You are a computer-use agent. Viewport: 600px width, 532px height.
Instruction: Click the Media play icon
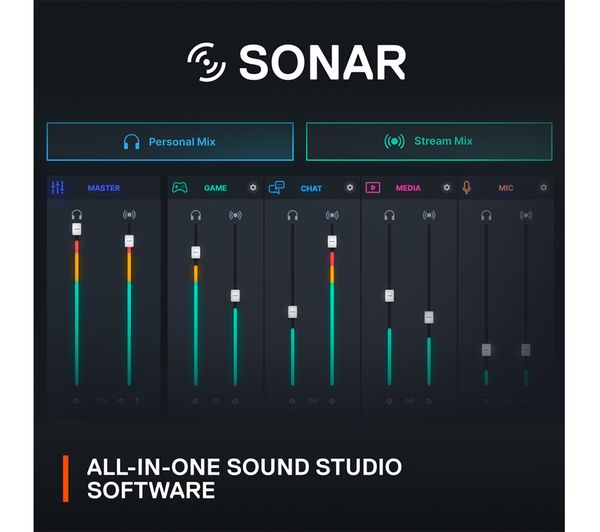(373, 187)
